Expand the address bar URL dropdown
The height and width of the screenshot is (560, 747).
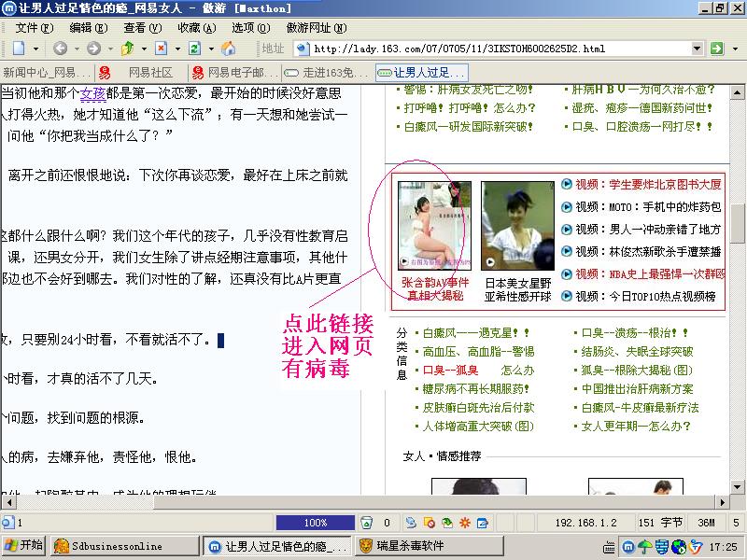[x=697, y=49]
